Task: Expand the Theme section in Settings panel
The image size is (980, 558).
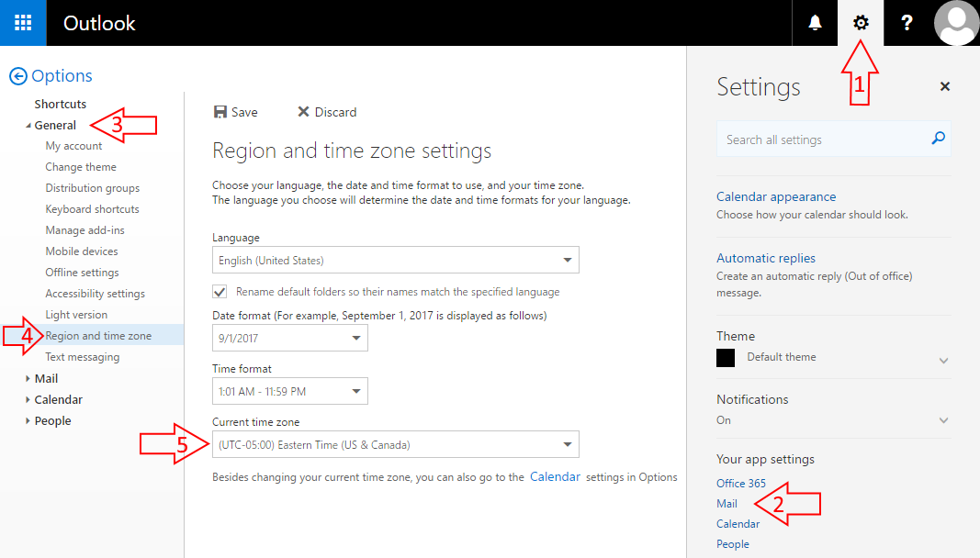Action: click(944, 360)
